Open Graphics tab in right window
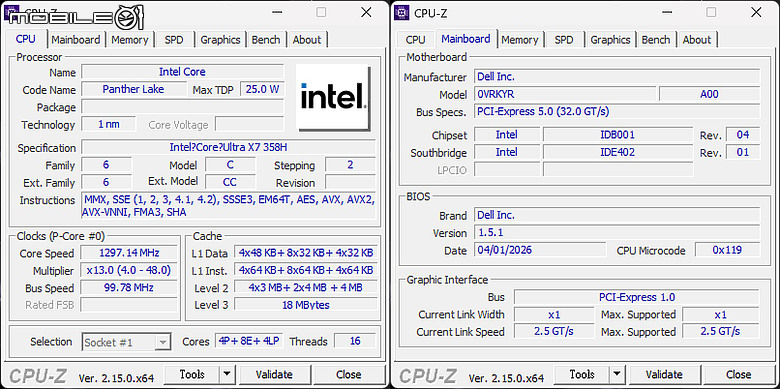 coord(610,40)
